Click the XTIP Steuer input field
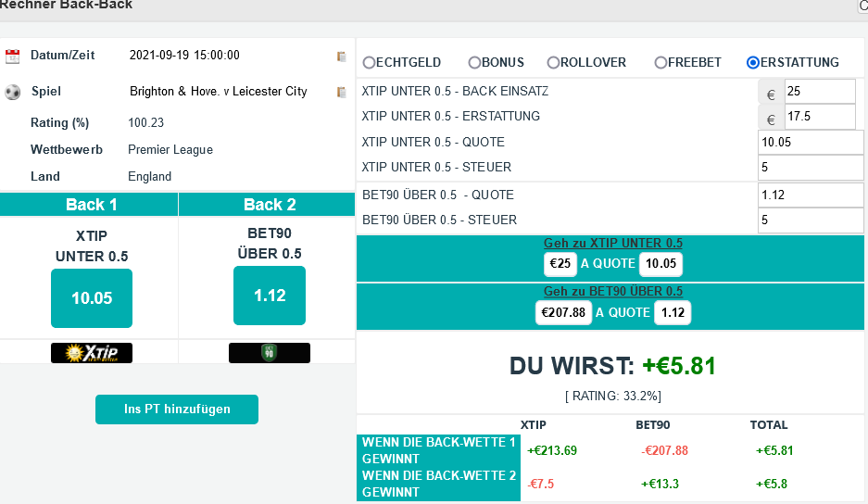868x504 pixels. [811, 168]
